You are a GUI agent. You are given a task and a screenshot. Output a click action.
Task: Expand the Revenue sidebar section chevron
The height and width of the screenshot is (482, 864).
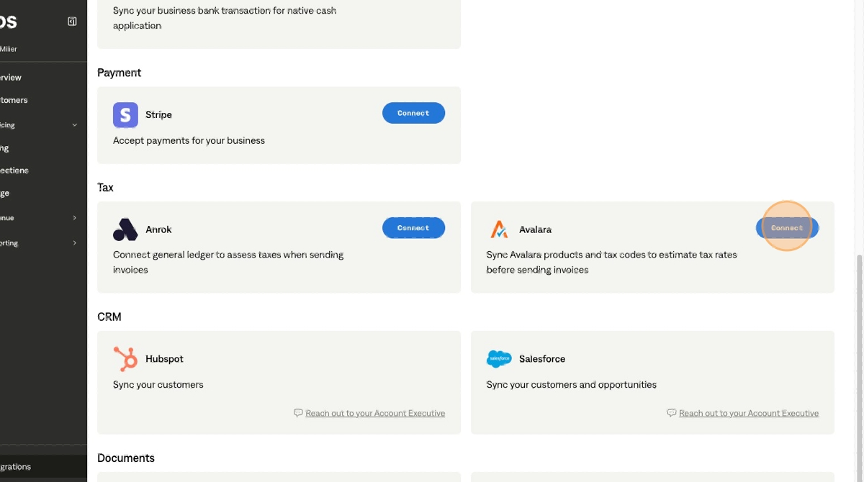point(75,217)
